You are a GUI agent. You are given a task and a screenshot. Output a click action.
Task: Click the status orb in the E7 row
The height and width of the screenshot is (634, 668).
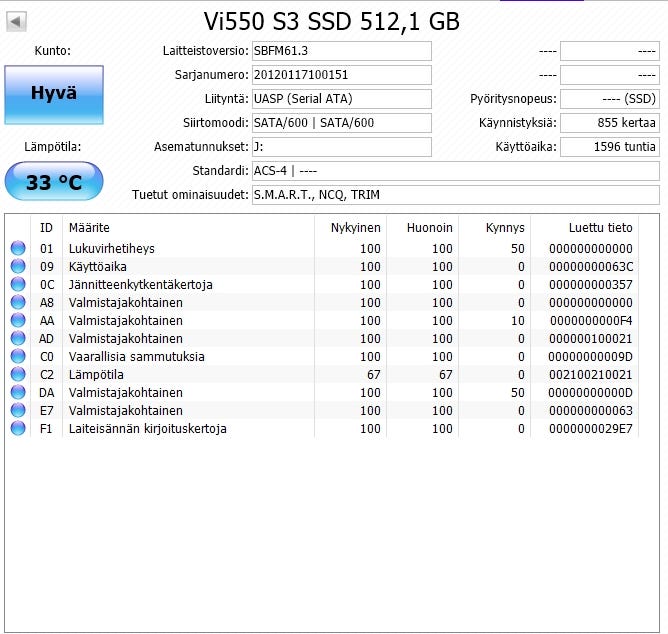point(18,410)
